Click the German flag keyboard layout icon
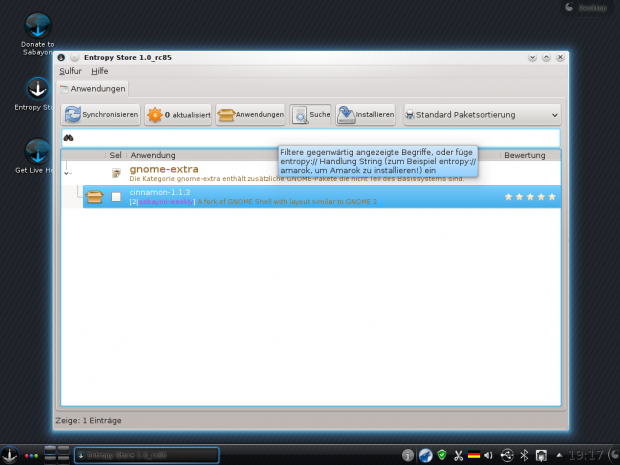This screenshot has width=620, height=465. coord(474,455)
